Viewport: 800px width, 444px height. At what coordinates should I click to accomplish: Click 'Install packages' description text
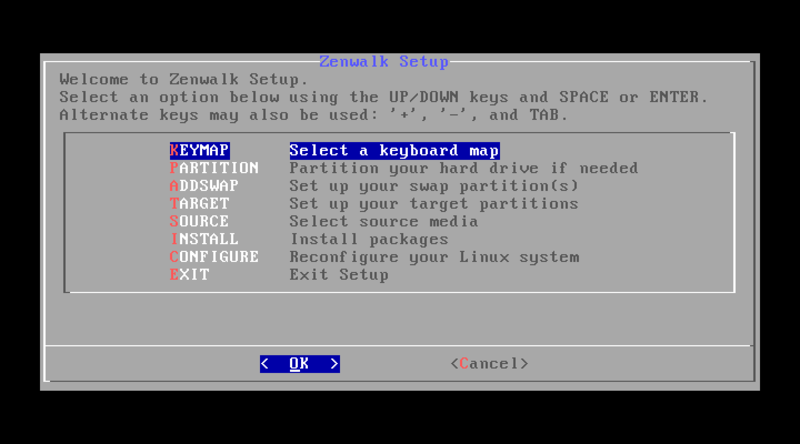(369, 239)
